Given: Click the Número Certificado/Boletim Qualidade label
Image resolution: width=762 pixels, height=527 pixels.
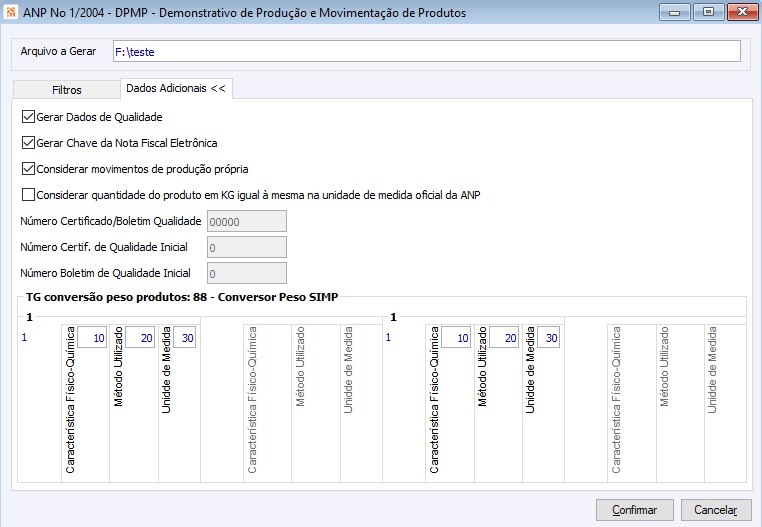Looking at the screenshot, I should (111, 221).
